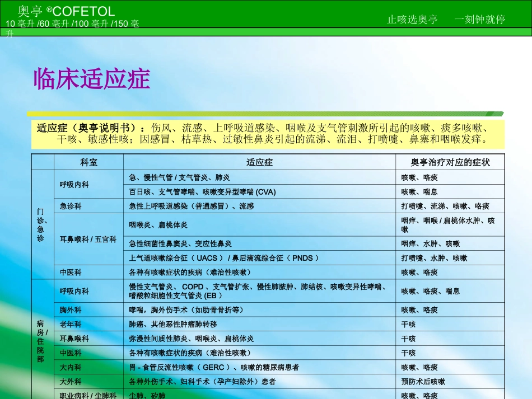
Task: Select the slogan 一刻钟就停
Action: pyautogui.click(x=480, y=20)
